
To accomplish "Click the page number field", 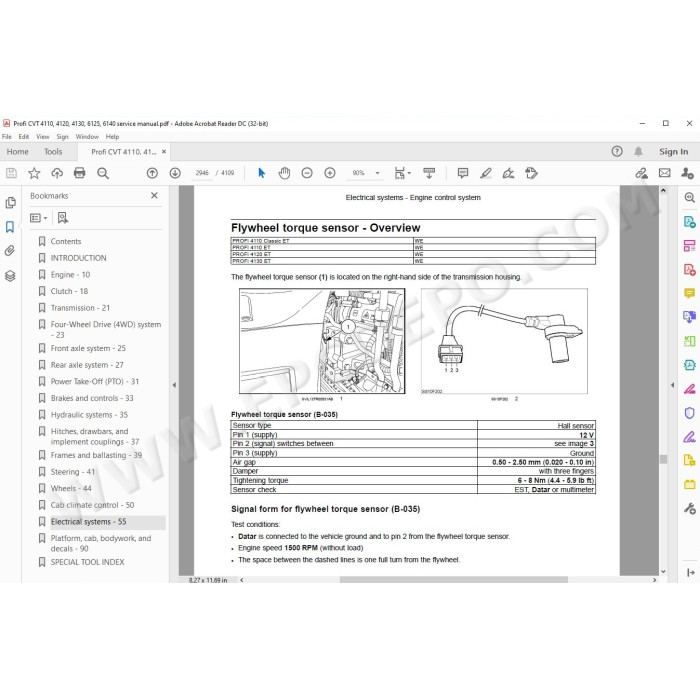I will 202,173.
